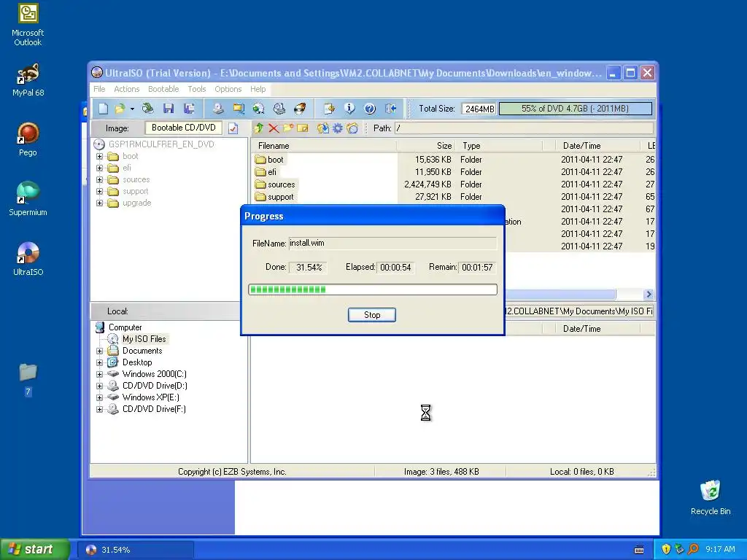747x560 pixels.
Task: Click the Exit door icon
Action: [391, 109]
